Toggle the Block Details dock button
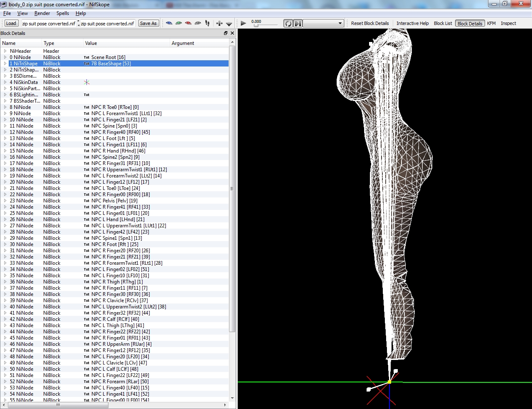 [470, 23]
